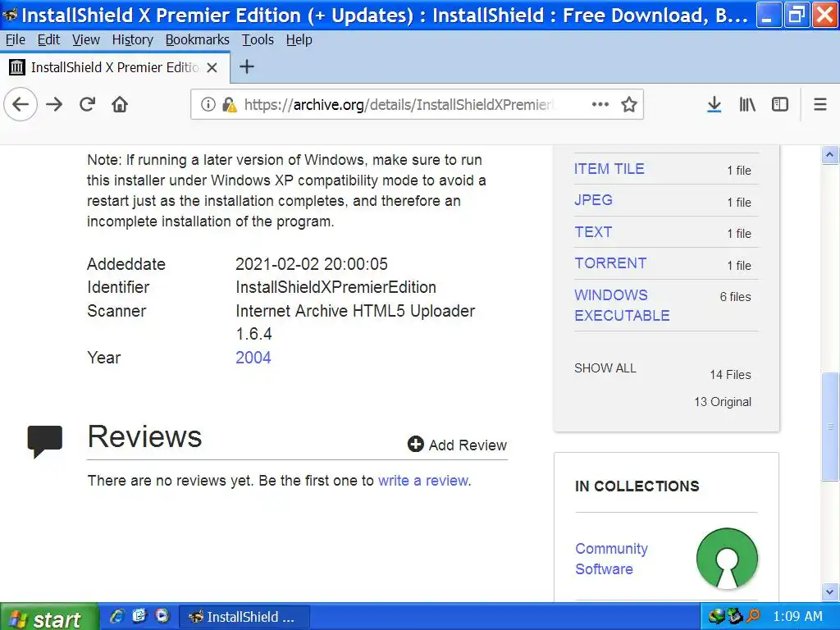Open the Library icon in toolbar
The height and width of the screenshot is (630, 840).
point(747,104)
